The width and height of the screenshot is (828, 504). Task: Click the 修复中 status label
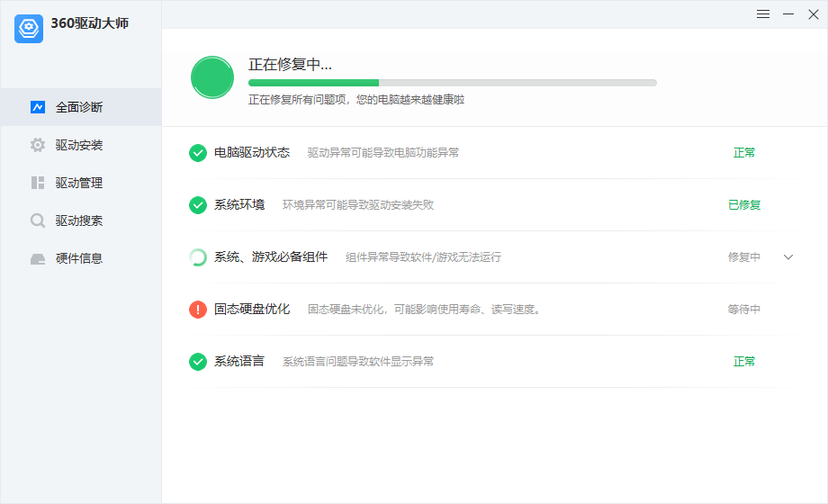pos(744,257)
